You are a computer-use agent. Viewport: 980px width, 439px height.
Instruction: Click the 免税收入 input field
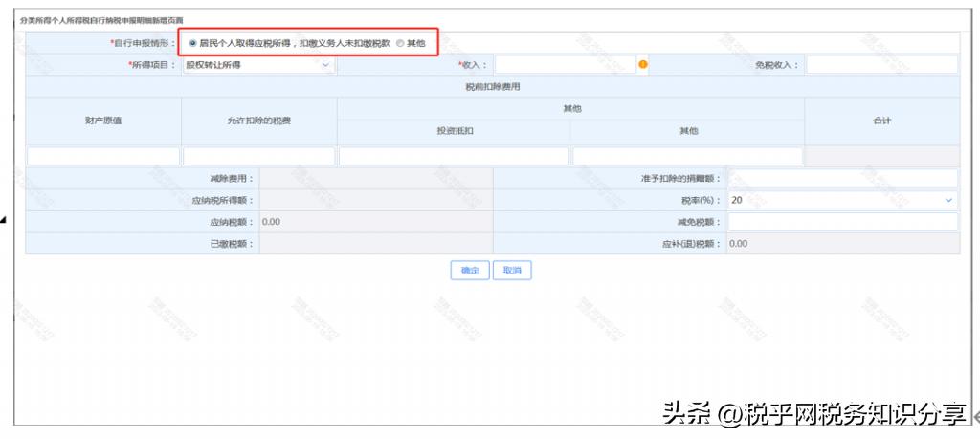pos(881,65)
